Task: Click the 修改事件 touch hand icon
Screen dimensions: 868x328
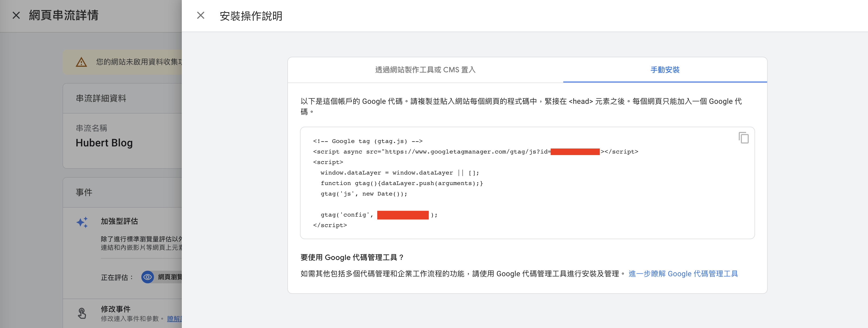Action: [82, 313]
